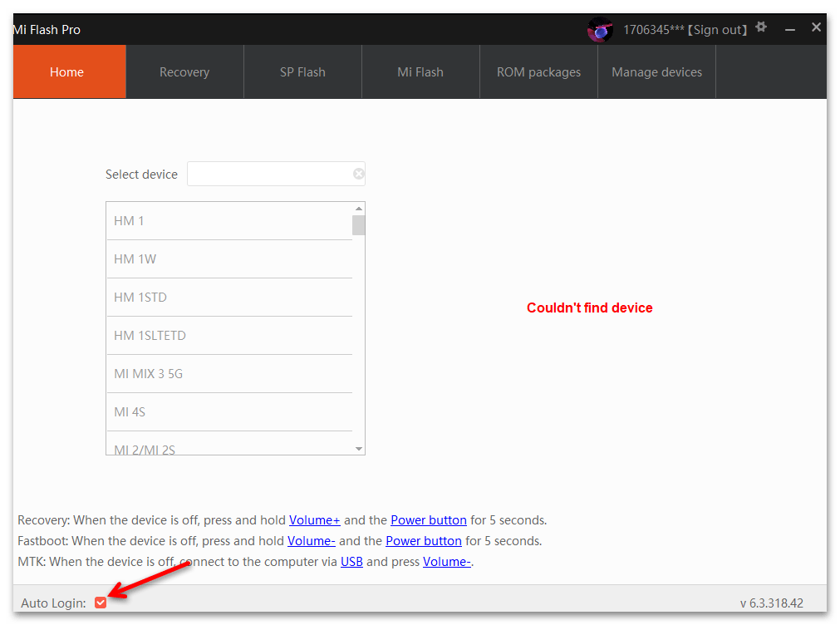This screenshot has height=625, width=840.
Task: Open the settings gear icon
Action: pyautogui.click(x=761, y=27)
